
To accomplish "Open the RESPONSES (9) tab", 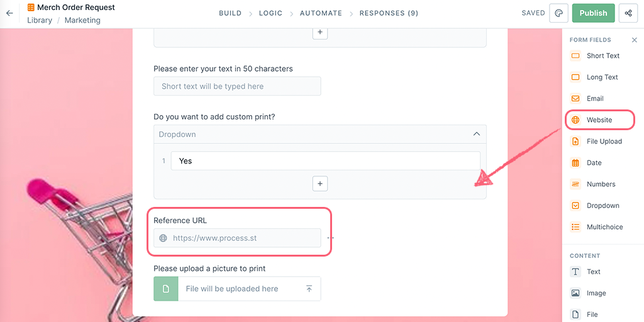I will 389,13.
